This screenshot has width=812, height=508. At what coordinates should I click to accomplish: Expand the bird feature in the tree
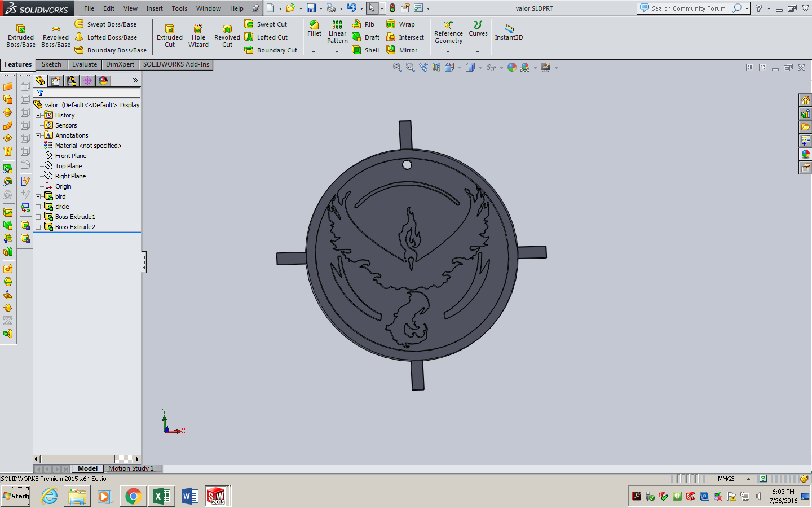pos(38,196)
